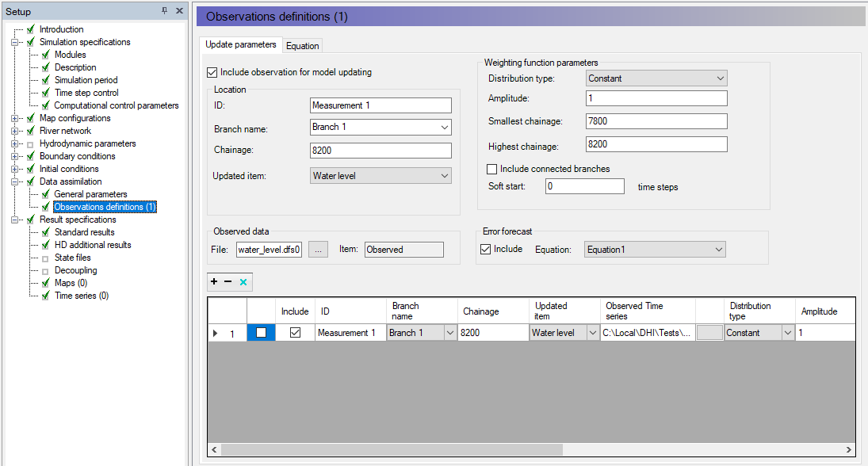Click the green checkmark beside Introduction

click(30, 29)
